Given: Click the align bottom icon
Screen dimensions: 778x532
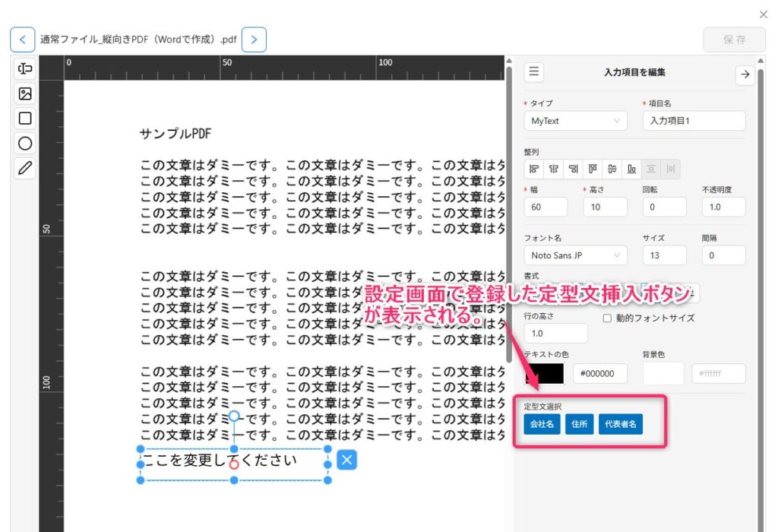Looking at the screenshot, I should 631,169.
